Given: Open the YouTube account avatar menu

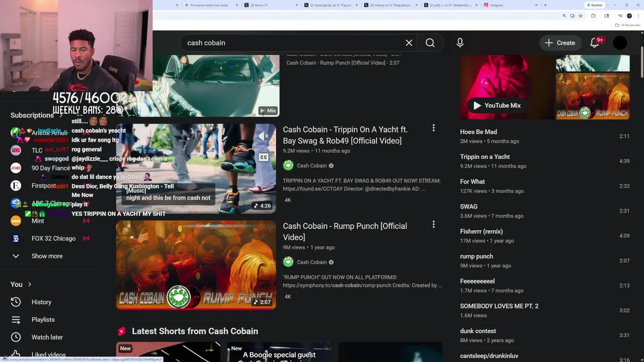Looking at the screenshot, I should [620, 43].
